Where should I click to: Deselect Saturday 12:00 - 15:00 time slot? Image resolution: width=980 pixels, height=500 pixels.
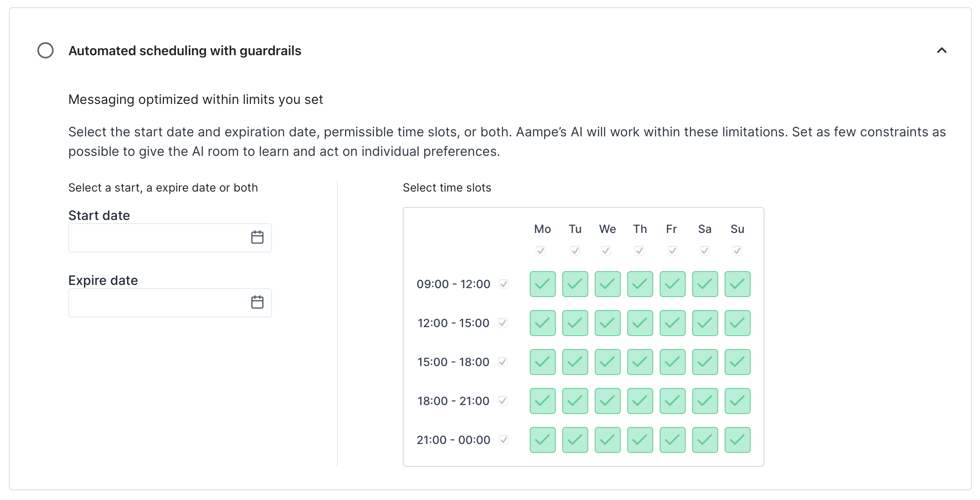point(705,323)
